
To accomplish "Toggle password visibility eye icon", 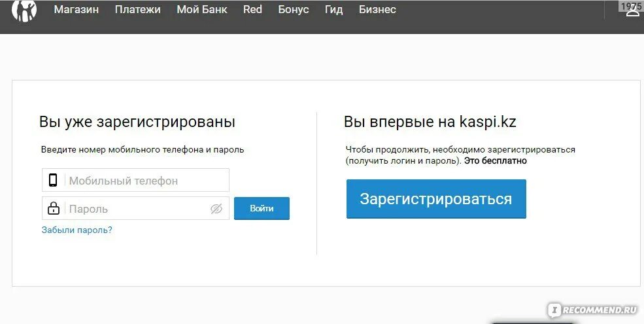I will pyautogui.click(x=216, y=209).
